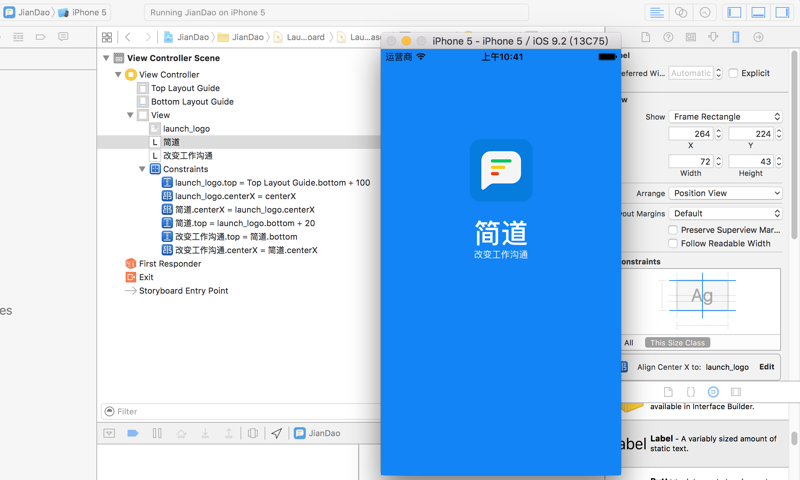This screenshot has height=480, width=800.
Task: Select launch_logo.centerX = centerX constraint
Action: click(x=235, y=196)
